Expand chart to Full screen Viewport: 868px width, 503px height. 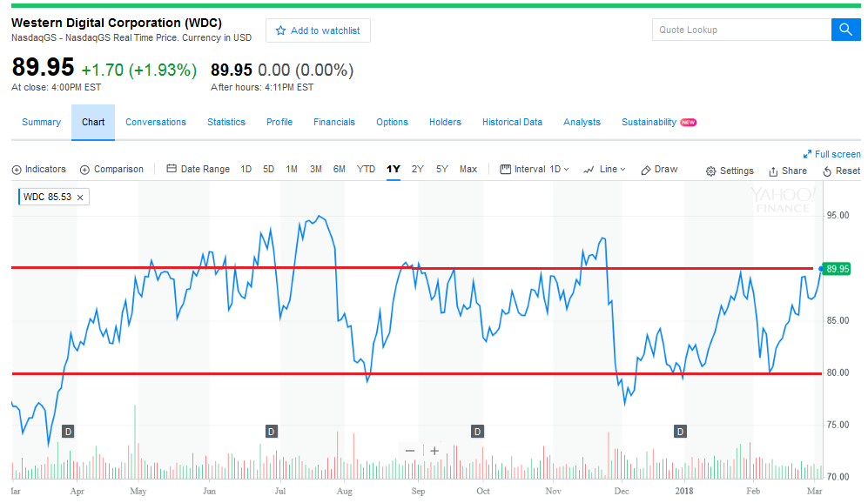(832, 154)
